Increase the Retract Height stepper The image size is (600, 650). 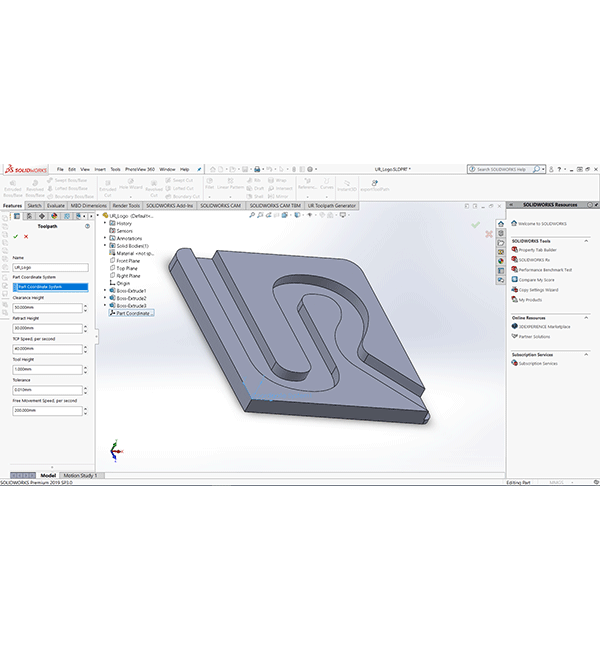(85, 326)
